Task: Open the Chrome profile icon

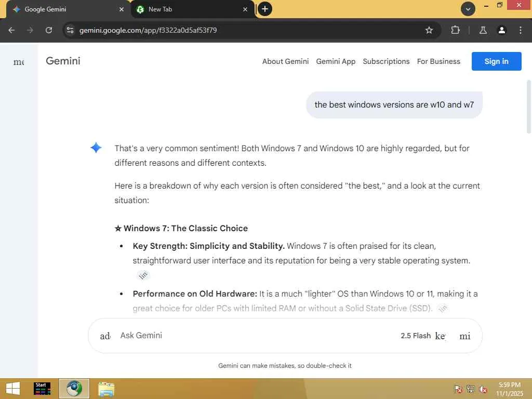Action: point(502,30)
